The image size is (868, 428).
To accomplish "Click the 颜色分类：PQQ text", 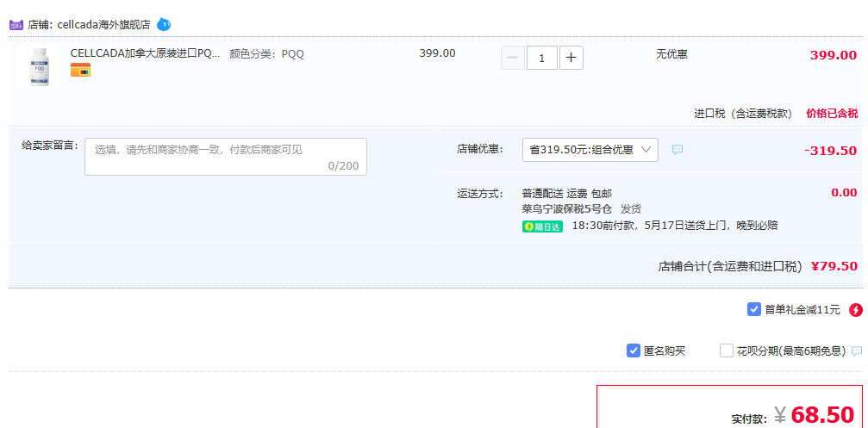I will point(267,54).
